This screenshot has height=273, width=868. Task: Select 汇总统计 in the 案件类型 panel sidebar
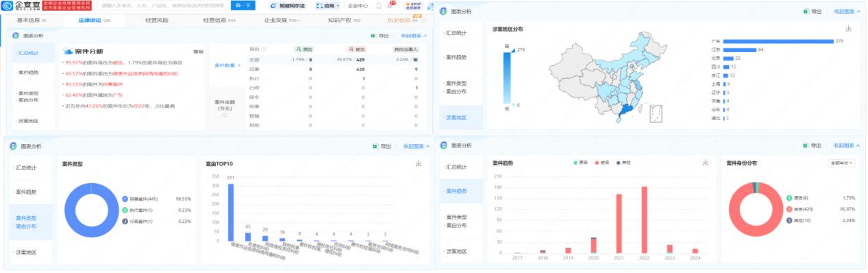tap(26, 167)
